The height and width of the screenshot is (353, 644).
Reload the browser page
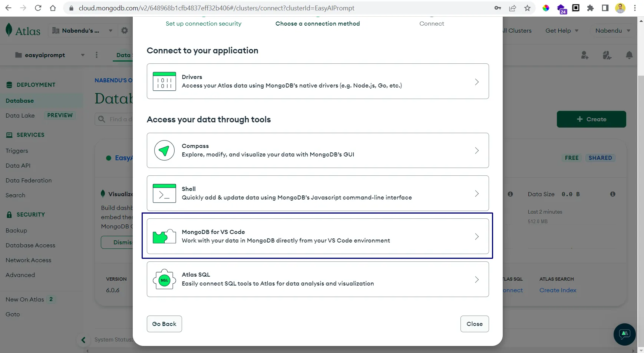click(x=38, y=8)
